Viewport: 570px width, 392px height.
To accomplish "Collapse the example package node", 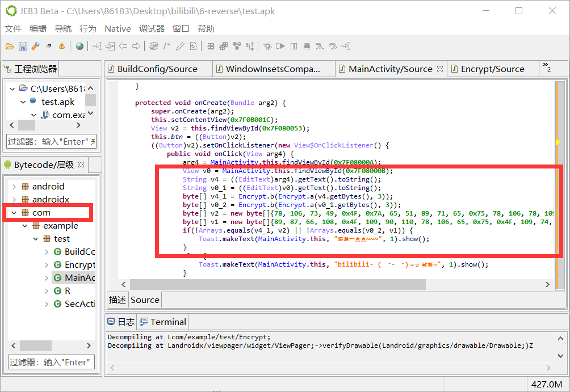I will [25, 226].
